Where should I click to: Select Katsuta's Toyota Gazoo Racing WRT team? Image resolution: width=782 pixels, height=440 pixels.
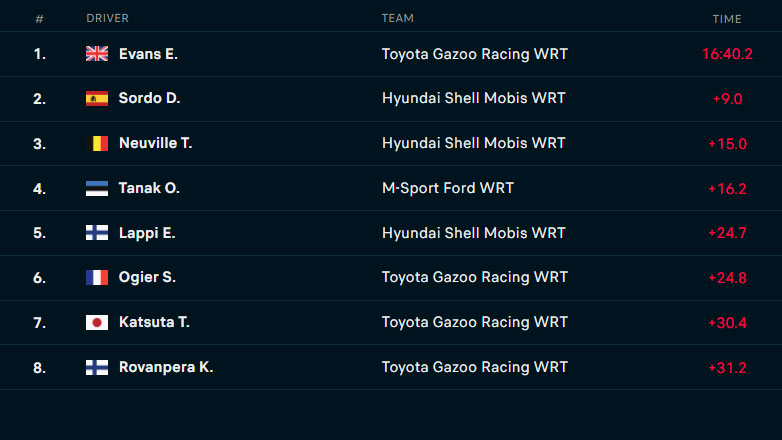tap(474, 322)
